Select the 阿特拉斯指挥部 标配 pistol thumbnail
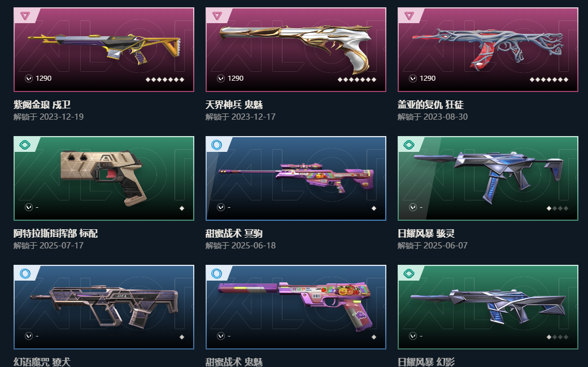The image size is (588, 367). click(104, 178)
